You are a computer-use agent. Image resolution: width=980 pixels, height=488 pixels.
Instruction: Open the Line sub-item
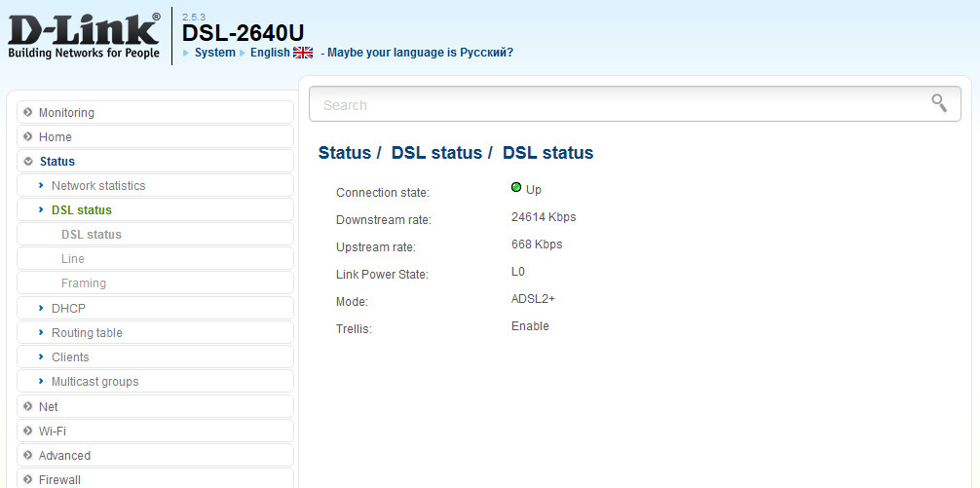155,259
